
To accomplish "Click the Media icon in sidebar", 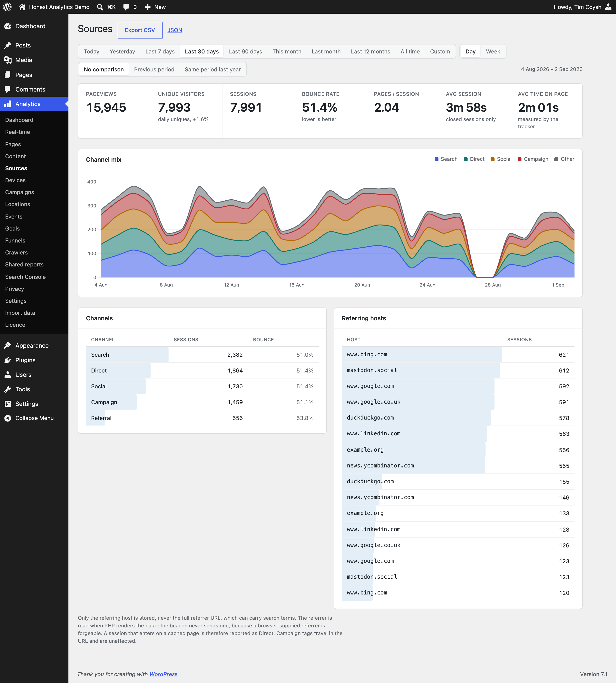I will [8, 60].
